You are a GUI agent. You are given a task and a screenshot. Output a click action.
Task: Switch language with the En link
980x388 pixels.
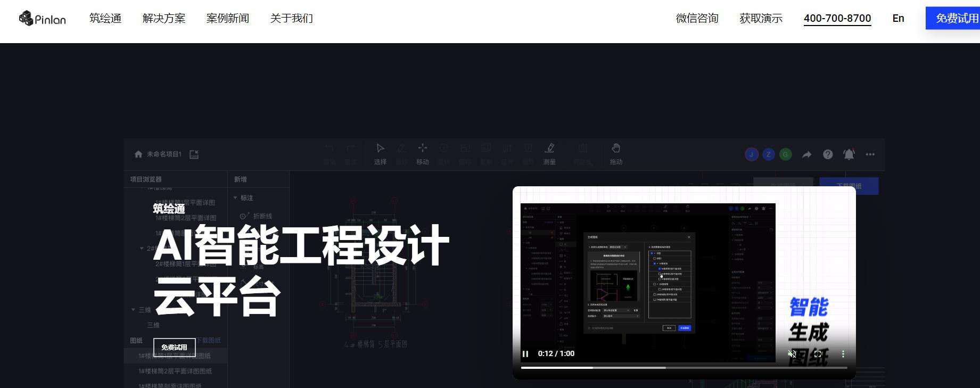click(899, 19)
